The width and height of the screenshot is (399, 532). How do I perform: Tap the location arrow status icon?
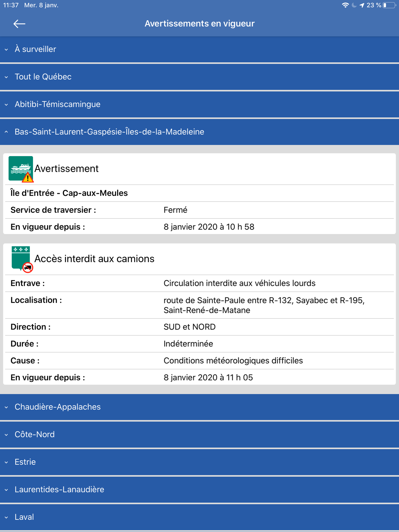[x=362, y=5]
